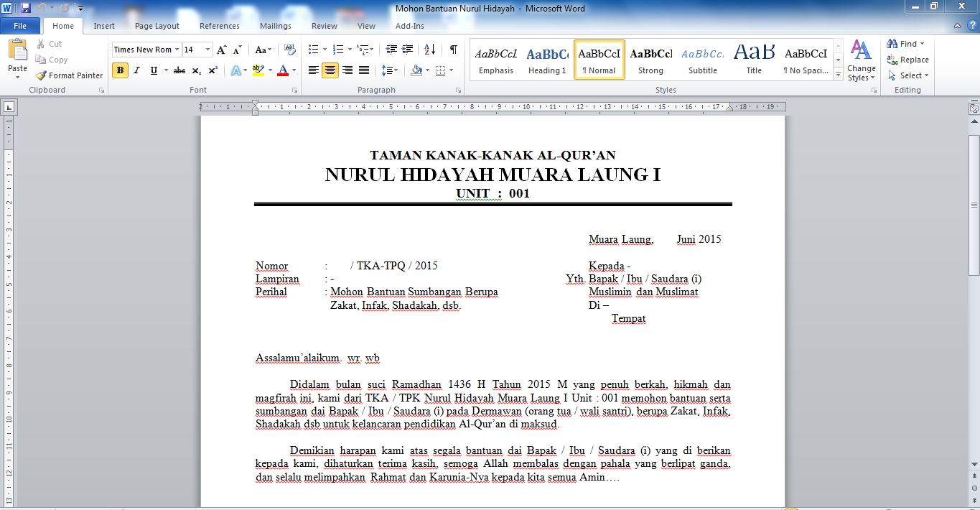Image resolution: width=980 pixels, height=510 pixels.
Task: Open the borders dropdown
Action: (450, 70)
